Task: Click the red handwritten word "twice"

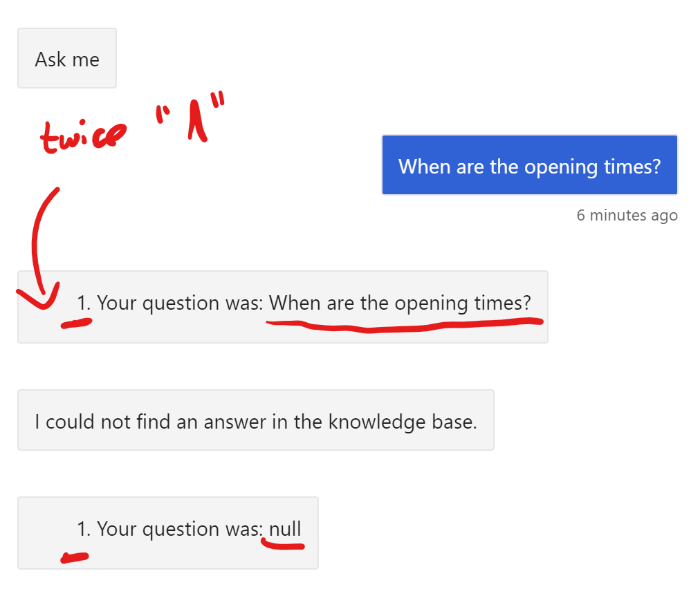Action: 83,137
